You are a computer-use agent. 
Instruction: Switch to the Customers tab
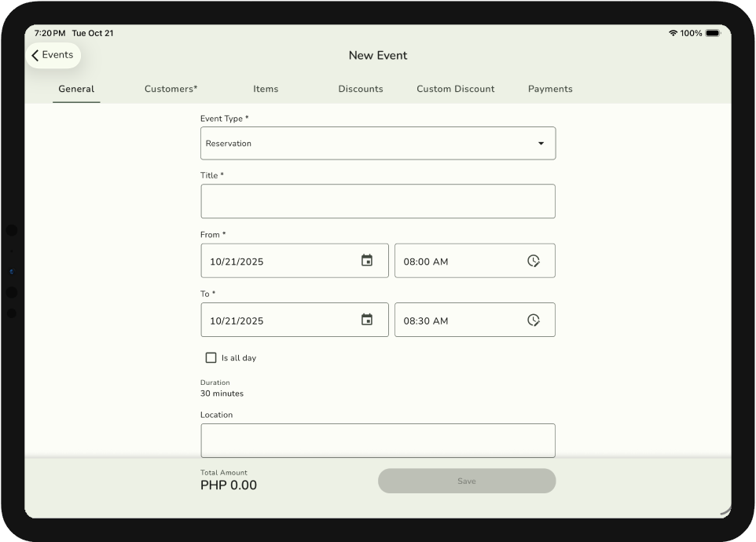(x=171, y=89)
